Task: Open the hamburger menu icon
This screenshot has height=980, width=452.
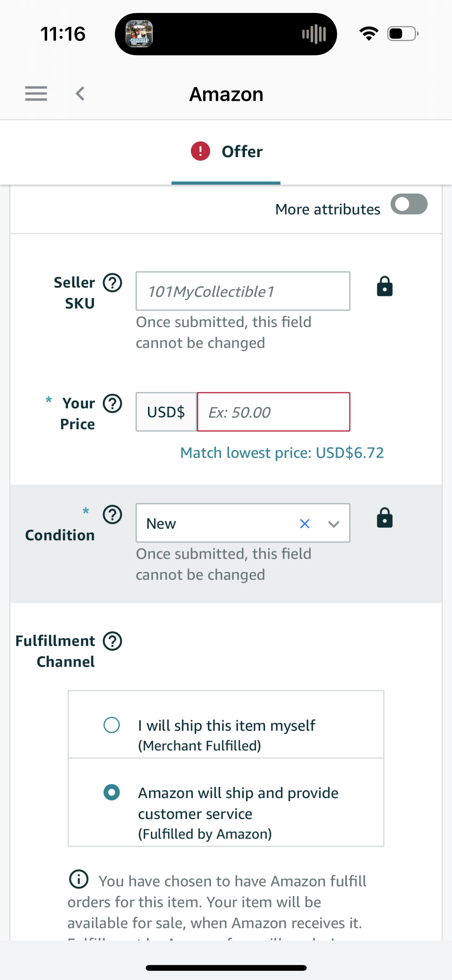Action: [x=36, y=94]
